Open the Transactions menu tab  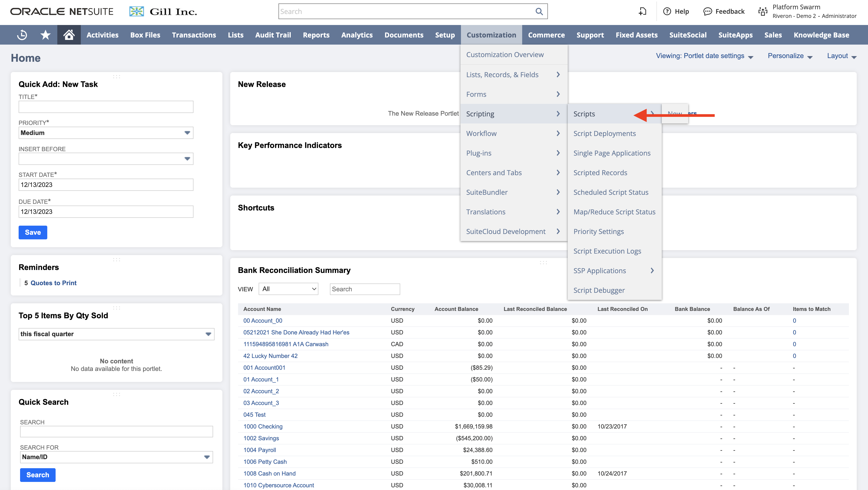coord(194,35)
